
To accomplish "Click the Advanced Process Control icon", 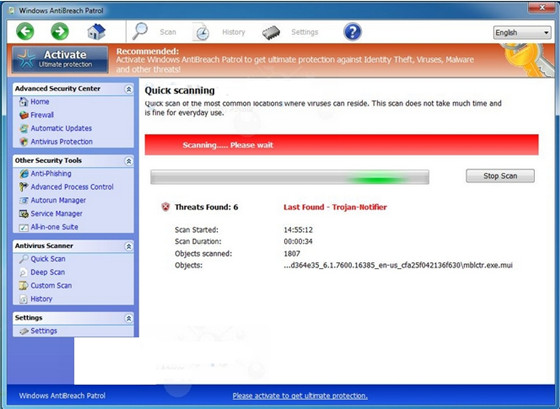I will [24, 187].
